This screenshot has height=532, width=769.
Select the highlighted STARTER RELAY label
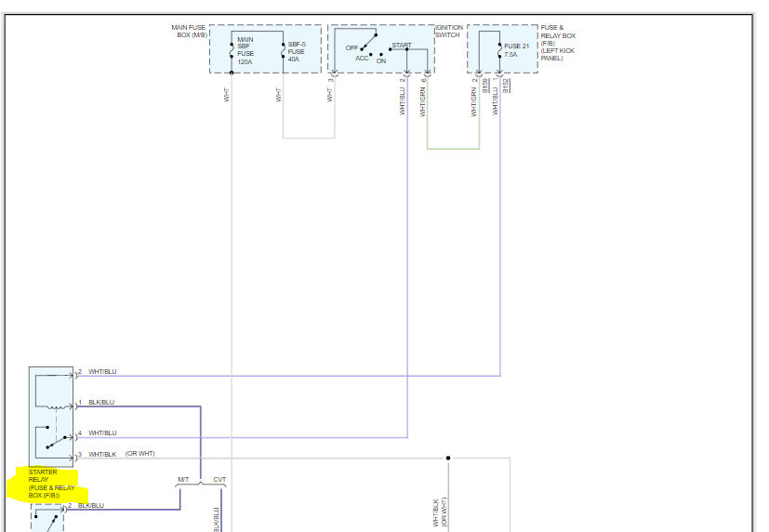pyautogui.click(x=51, y=484)
